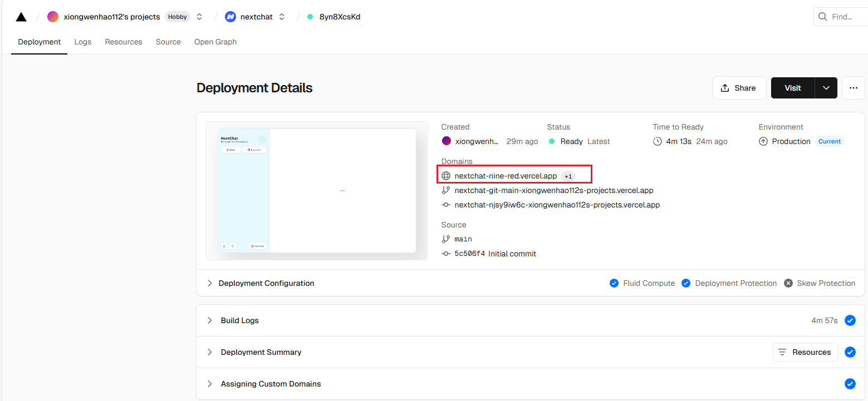Open the Source tab
This screenshot has width=868, height=401.
click(x=168, y=42)
